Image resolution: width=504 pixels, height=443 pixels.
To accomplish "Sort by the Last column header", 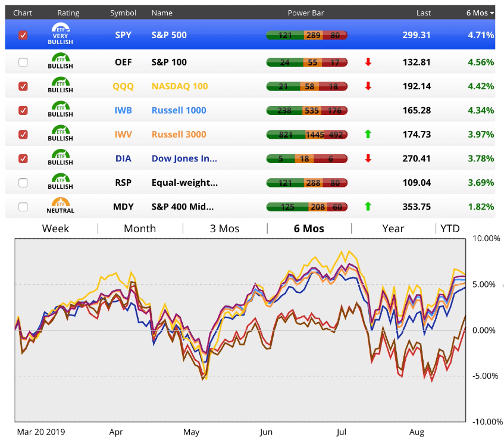I will coord(424,13).
